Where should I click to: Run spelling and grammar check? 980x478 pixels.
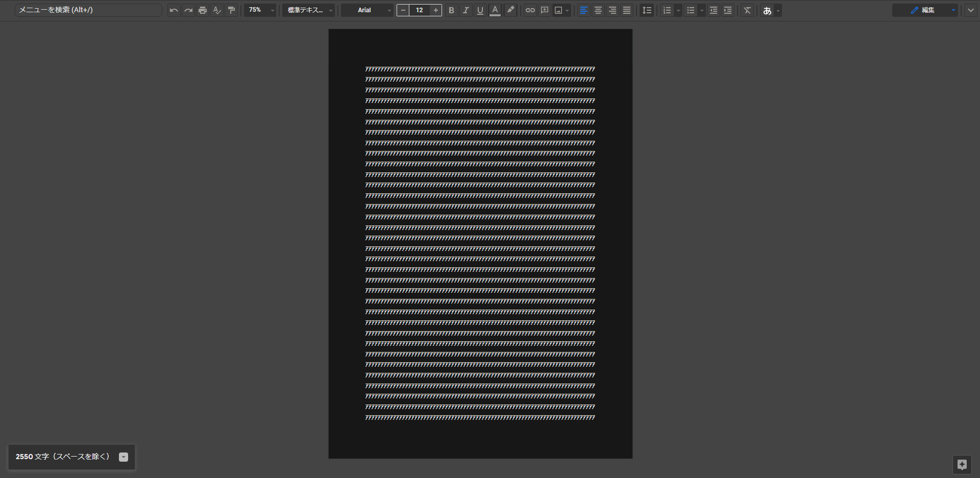click(217, 10)
